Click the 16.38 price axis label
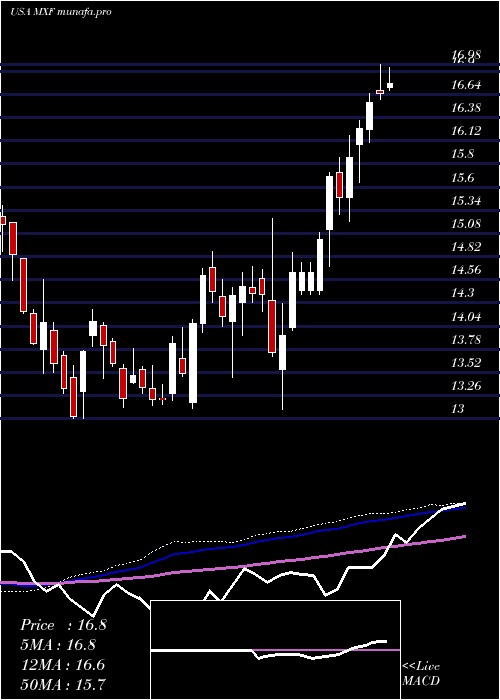Viewport: 500px width, 700px height. point(466,108)
